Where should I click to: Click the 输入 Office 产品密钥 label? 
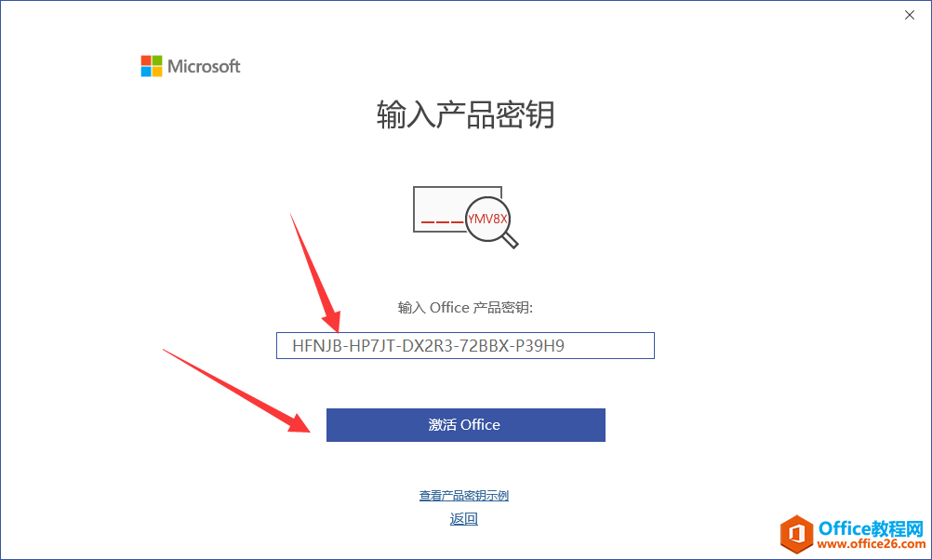465,307
